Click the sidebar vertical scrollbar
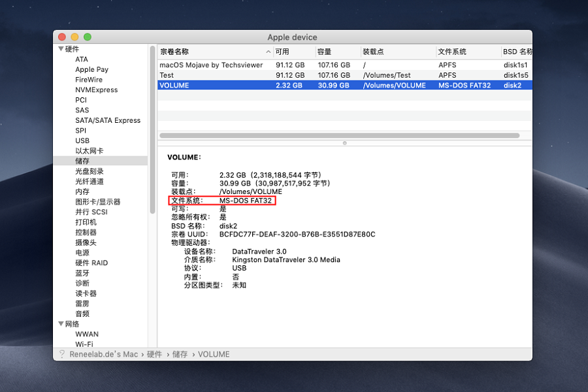Viewport: 588px width, 392px height. pyautogui.click(x=152, y=129)
